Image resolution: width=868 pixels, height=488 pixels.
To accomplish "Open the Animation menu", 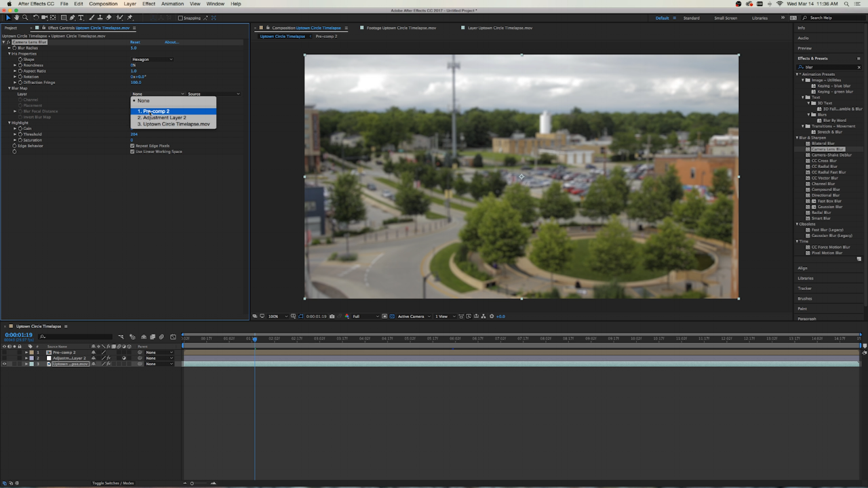I will (x=172, y=4).
